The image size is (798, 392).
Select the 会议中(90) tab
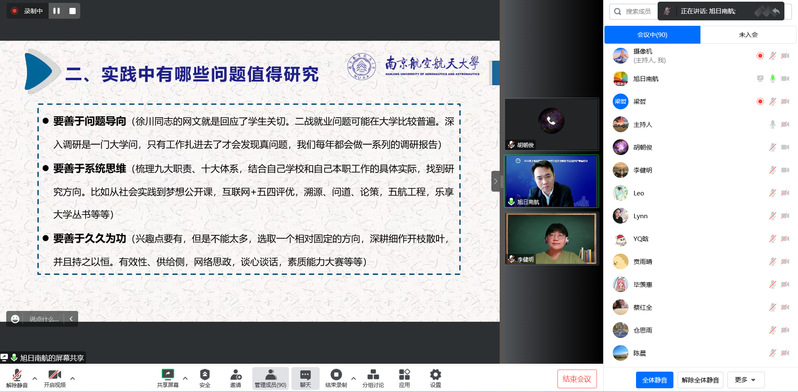[x=652, y=35]
